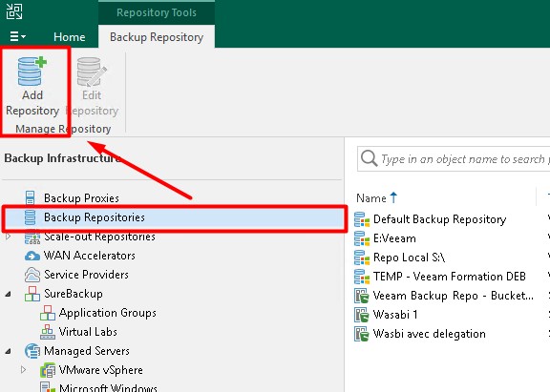Select Backup Repositories tree node
Viewport: 550px width, 392px height.
94,217
